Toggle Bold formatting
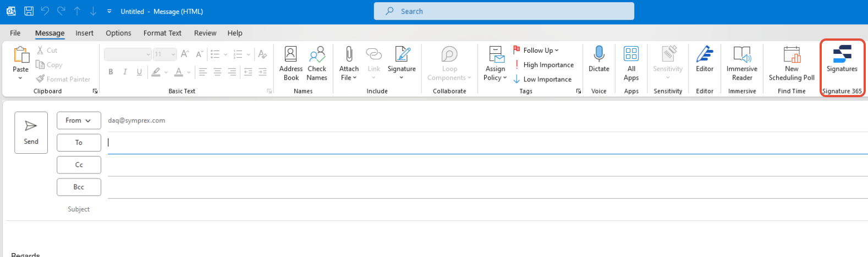Image resolution: width=868 pixels, height=257 pixels. coord(111,72)
